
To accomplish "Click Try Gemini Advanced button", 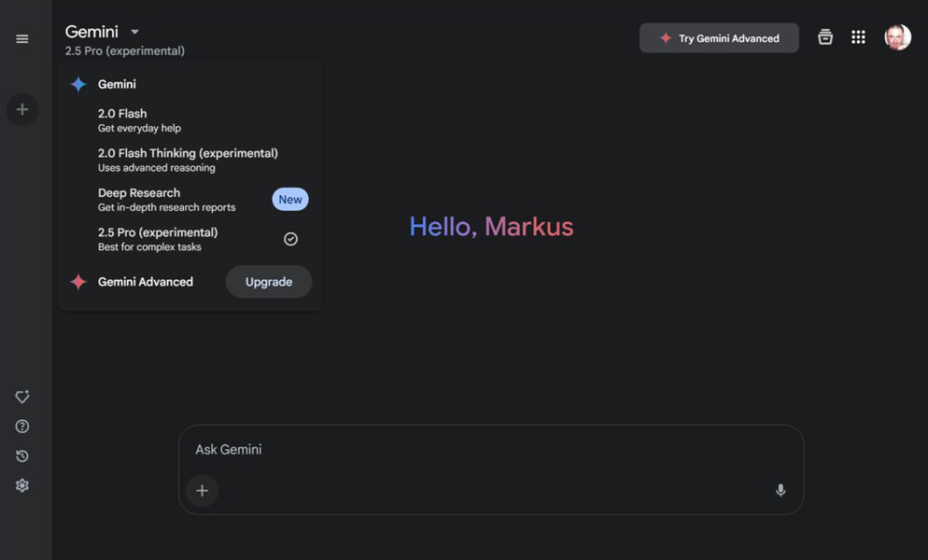I will (719, 38).
